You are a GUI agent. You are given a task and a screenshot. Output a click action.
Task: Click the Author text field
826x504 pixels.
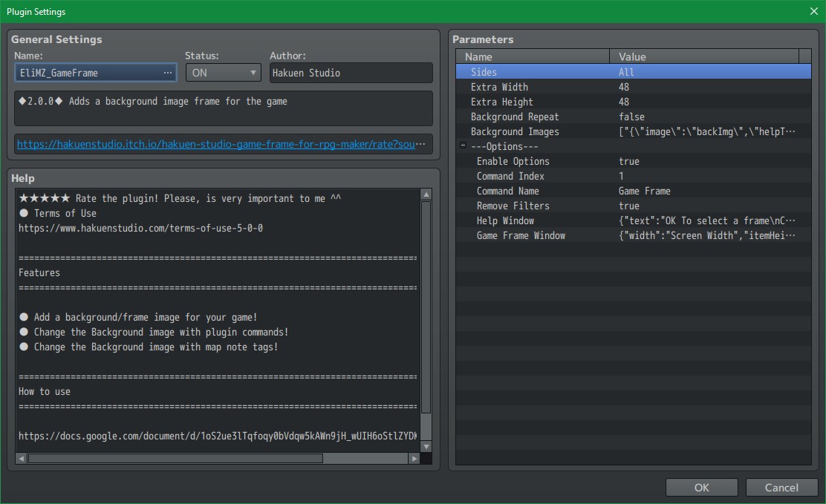pos(351,73)
